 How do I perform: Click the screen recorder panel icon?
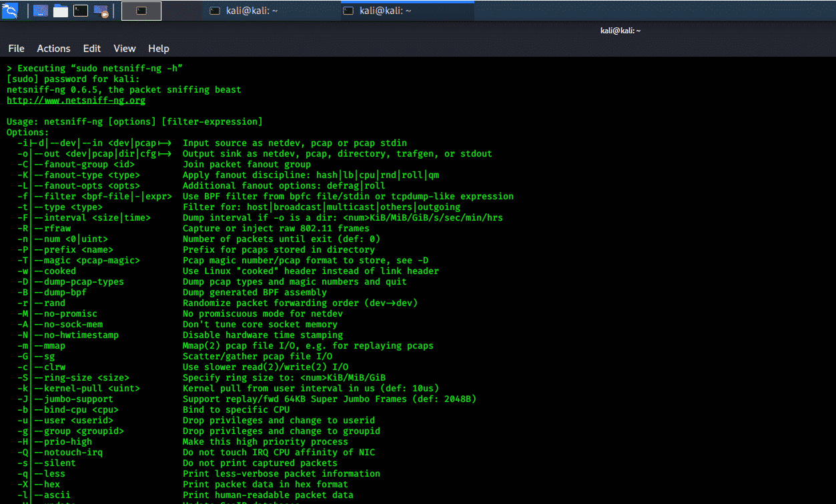point(101,11)
